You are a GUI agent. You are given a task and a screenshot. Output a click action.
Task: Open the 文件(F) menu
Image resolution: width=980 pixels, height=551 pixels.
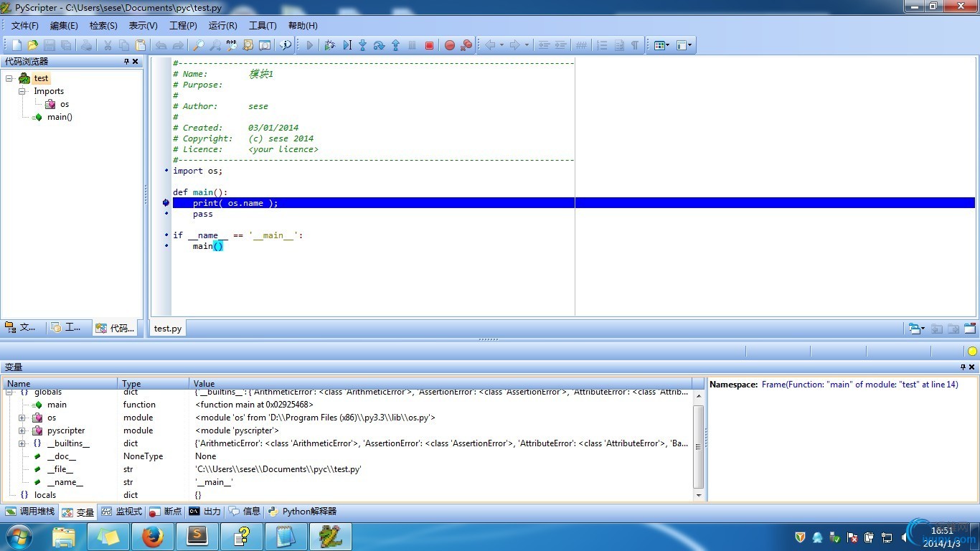(25, 25)
